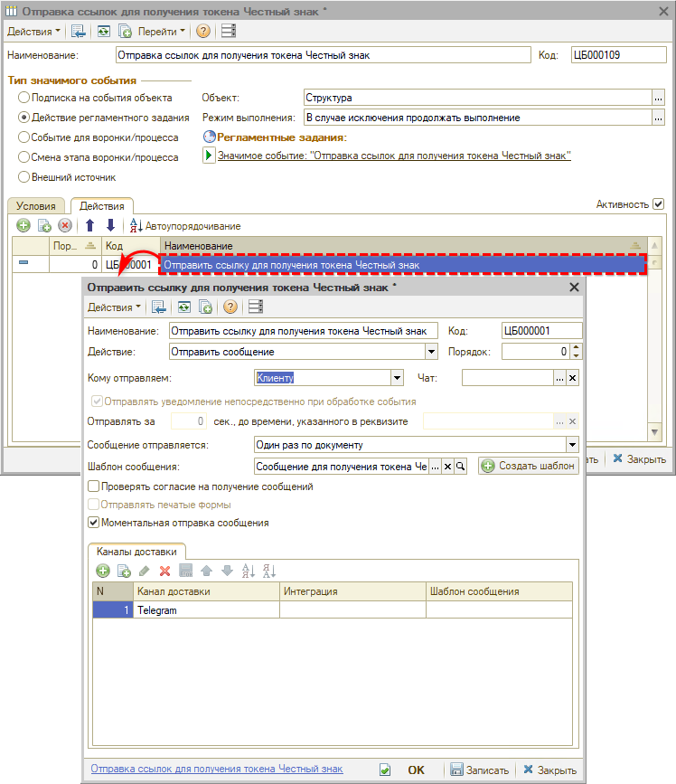
Task: Move selected action up with blue arrow
Action: [x=89, y=225]
